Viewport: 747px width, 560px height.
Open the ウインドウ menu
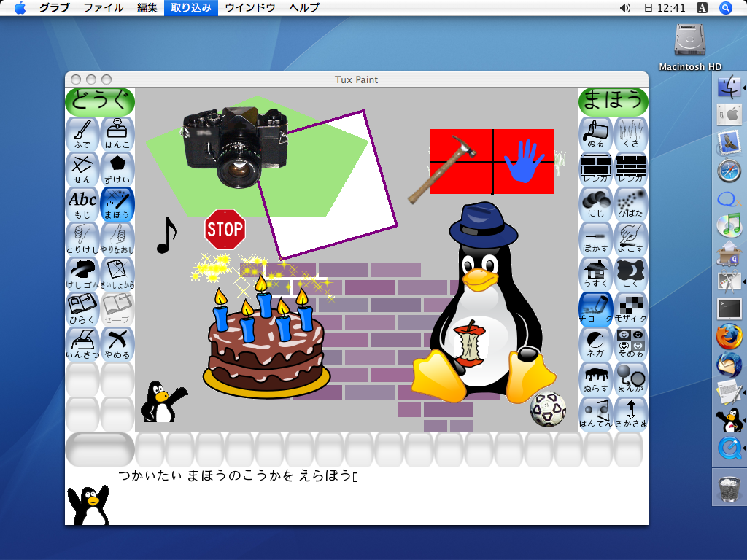[x=250, y=7]
